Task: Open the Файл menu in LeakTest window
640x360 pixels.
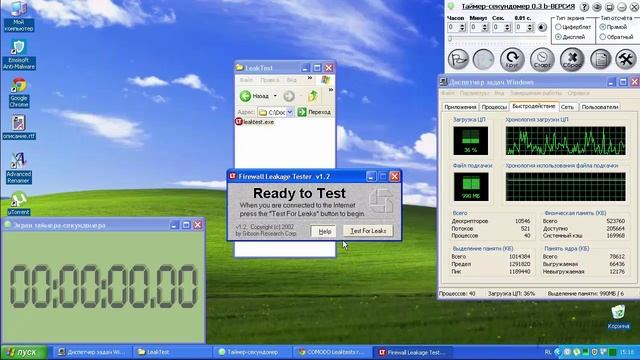Action: pos(246,80)
